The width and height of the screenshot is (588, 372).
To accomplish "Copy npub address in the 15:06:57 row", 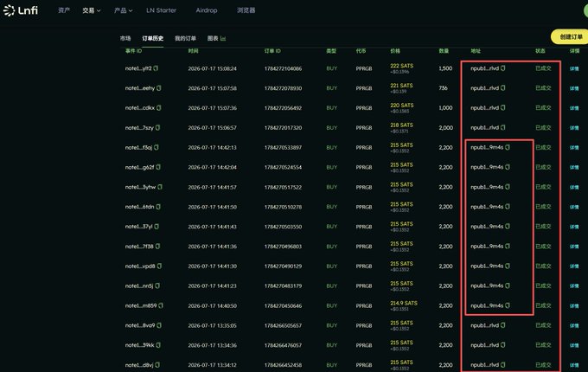I will click(x=503, y=127).
